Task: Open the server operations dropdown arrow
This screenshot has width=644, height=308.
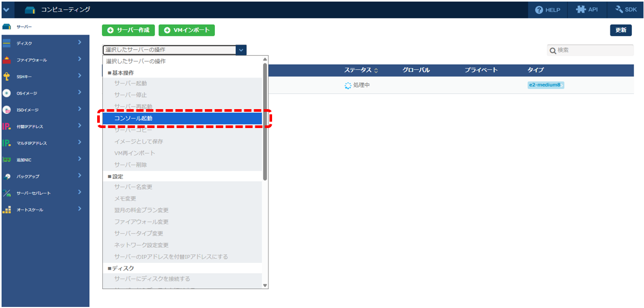Action: pos(241,50)
